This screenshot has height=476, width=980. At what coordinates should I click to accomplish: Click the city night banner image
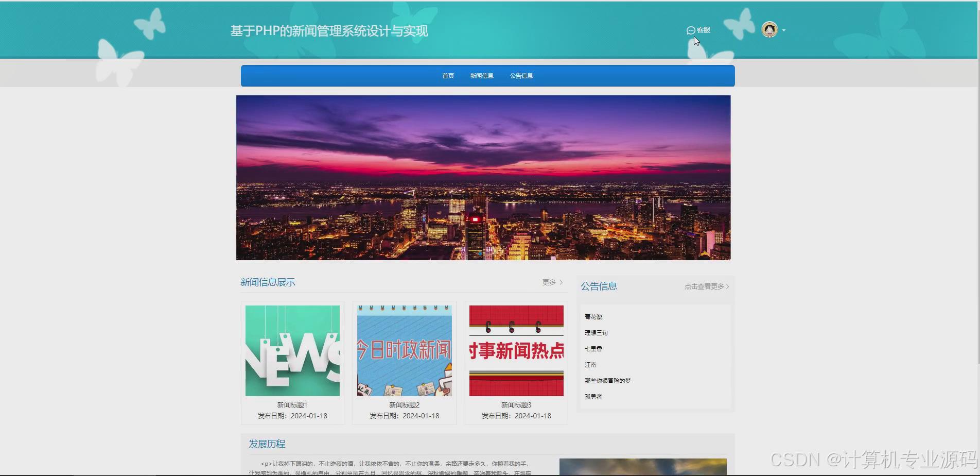[x=483, y=177]
